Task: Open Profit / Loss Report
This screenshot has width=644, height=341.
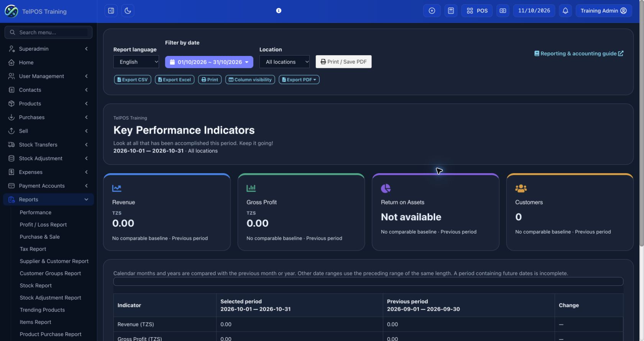Action: 43,225
